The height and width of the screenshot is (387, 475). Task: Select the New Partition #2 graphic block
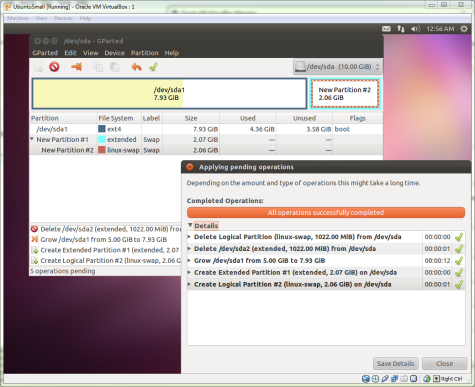click(345, 94)
